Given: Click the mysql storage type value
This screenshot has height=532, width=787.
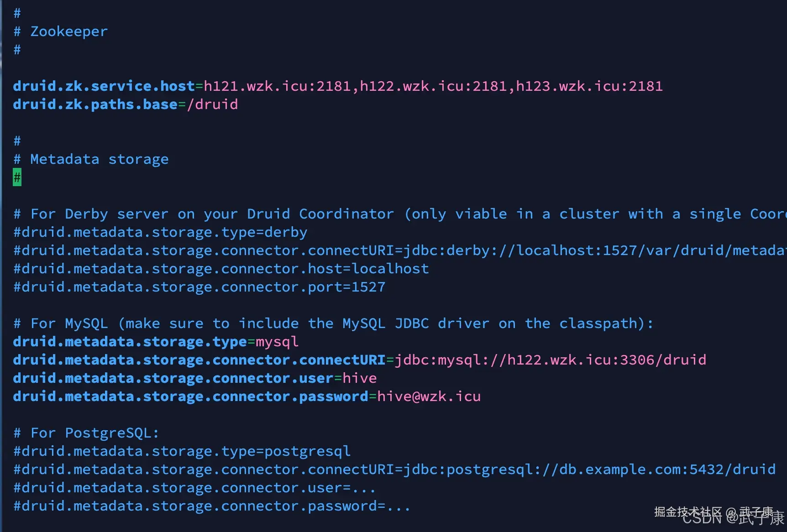Looking at the screenshot, I should click(277, 342).
